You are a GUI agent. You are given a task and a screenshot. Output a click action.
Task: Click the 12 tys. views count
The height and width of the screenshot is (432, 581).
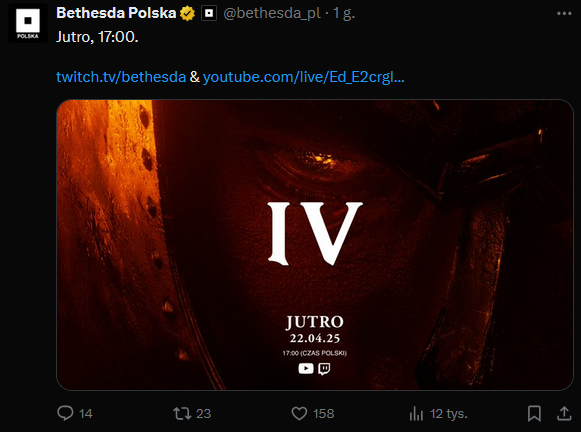[x=449, y=413]
